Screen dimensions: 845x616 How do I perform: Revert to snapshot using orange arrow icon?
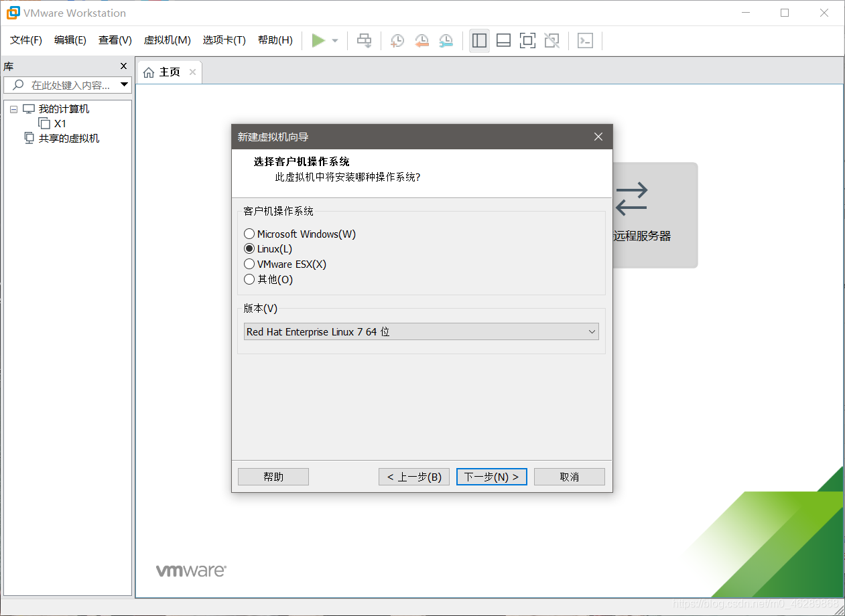[x=421, y=41]
